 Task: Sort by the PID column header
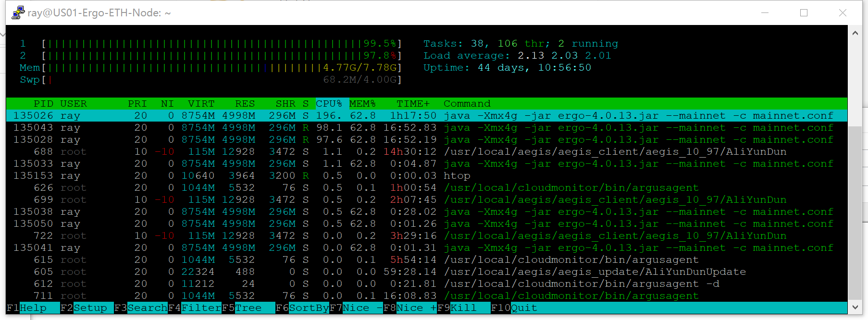pyautogui.click(x=43, y=104)
